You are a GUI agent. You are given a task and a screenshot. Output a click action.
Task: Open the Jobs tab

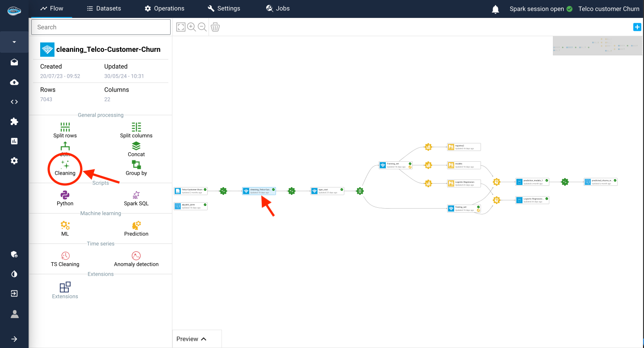pos(278,8)
